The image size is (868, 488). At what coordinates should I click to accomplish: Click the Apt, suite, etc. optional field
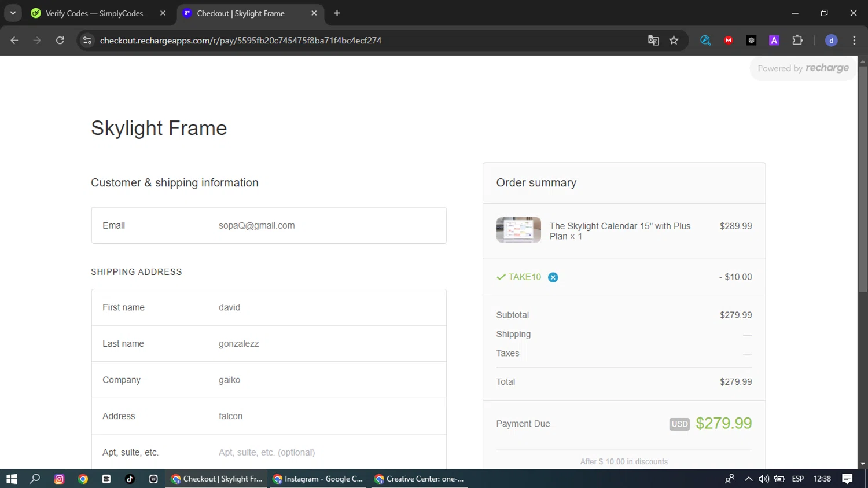(x=269, y=452)
